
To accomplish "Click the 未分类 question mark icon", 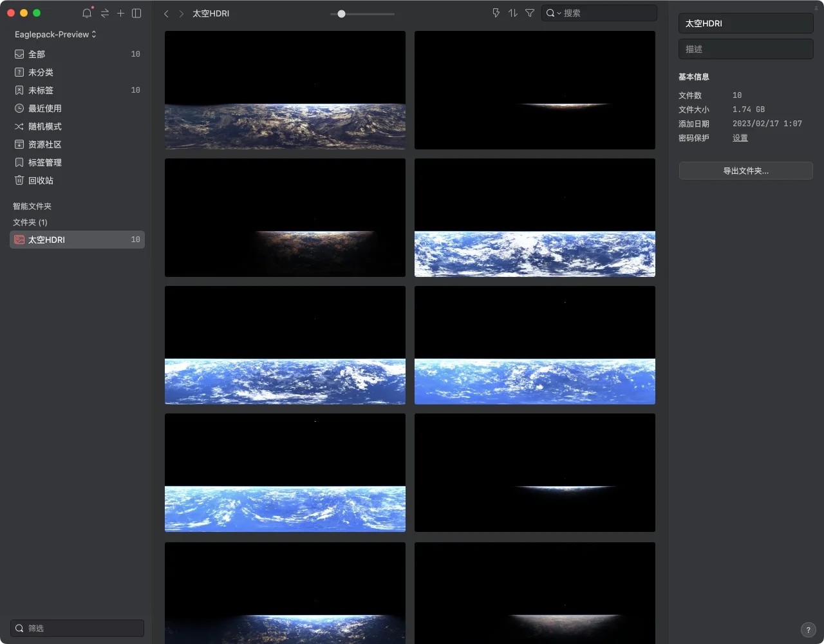I will (19, 72).
